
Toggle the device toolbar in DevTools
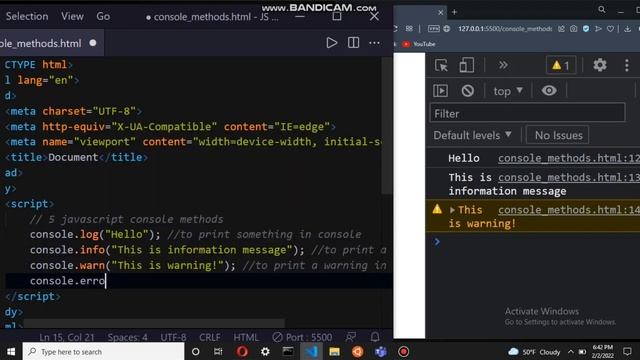[466, 65]
